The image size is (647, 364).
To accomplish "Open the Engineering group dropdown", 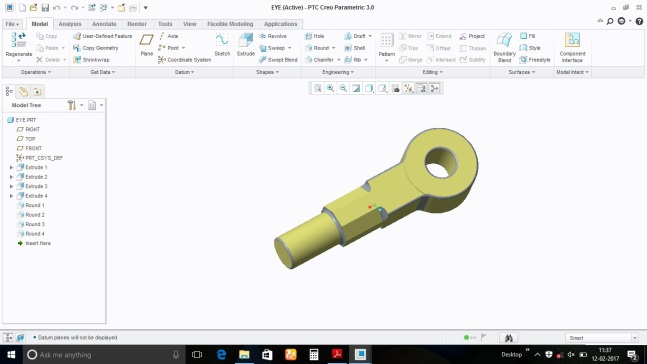I will (x=338, y=72).
